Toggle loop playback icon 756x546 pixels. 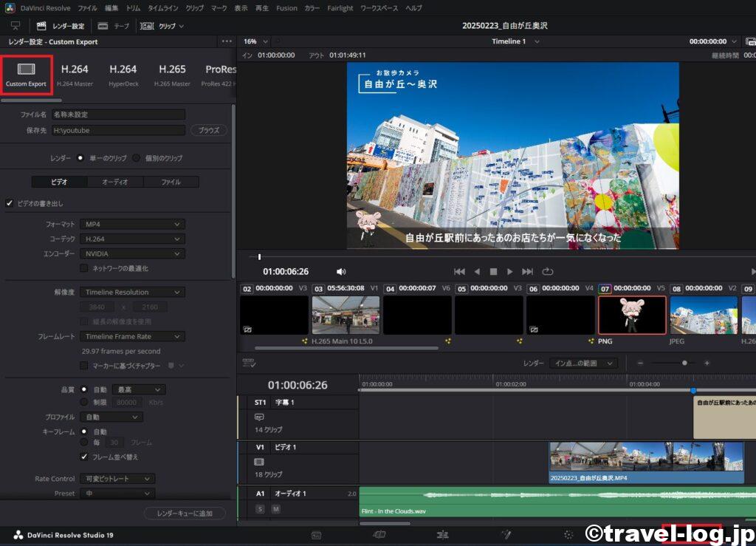548,272
